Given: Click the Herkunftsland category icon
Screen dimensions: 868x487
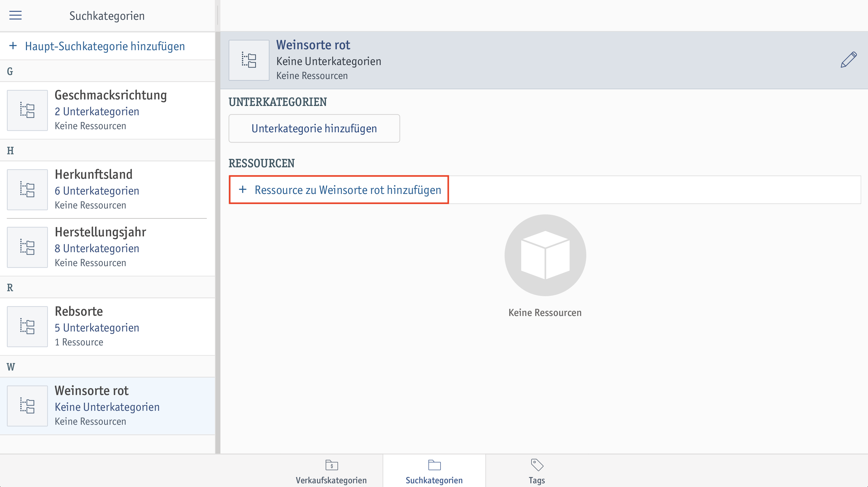Looking at the screenshot, I should [27, 190].
